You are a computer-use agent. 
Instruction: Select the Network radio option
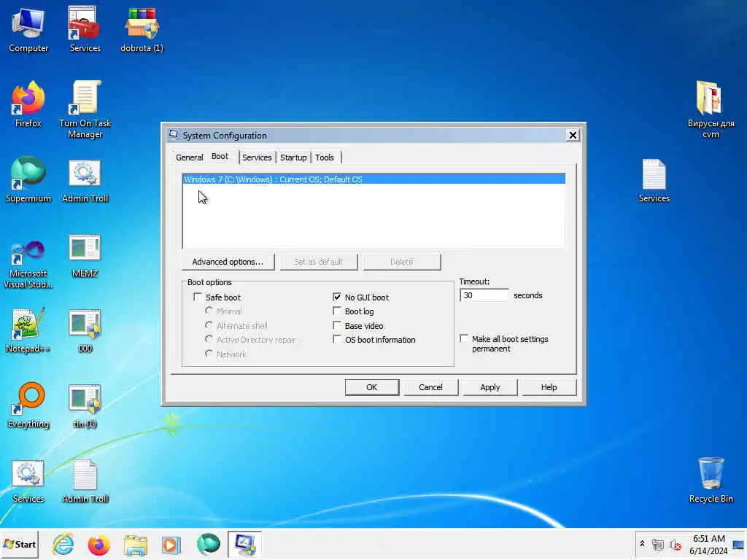coord(209,354)
